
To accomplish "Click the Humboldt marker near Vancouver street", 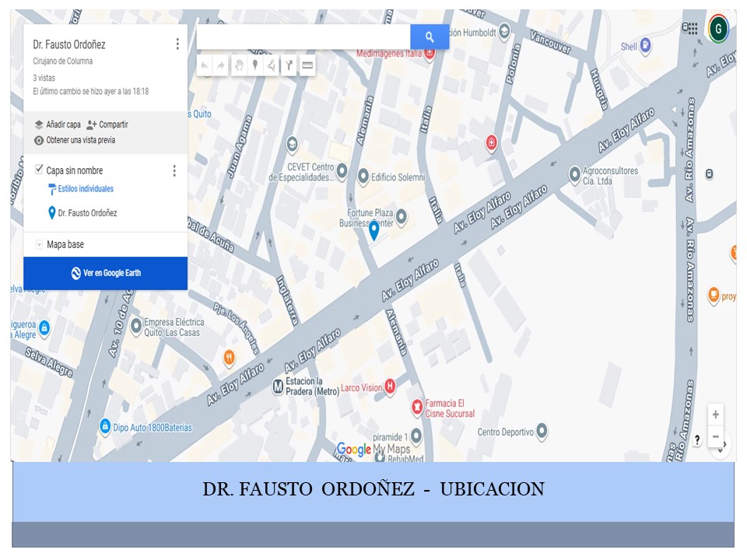I will (x=504, y=32).
